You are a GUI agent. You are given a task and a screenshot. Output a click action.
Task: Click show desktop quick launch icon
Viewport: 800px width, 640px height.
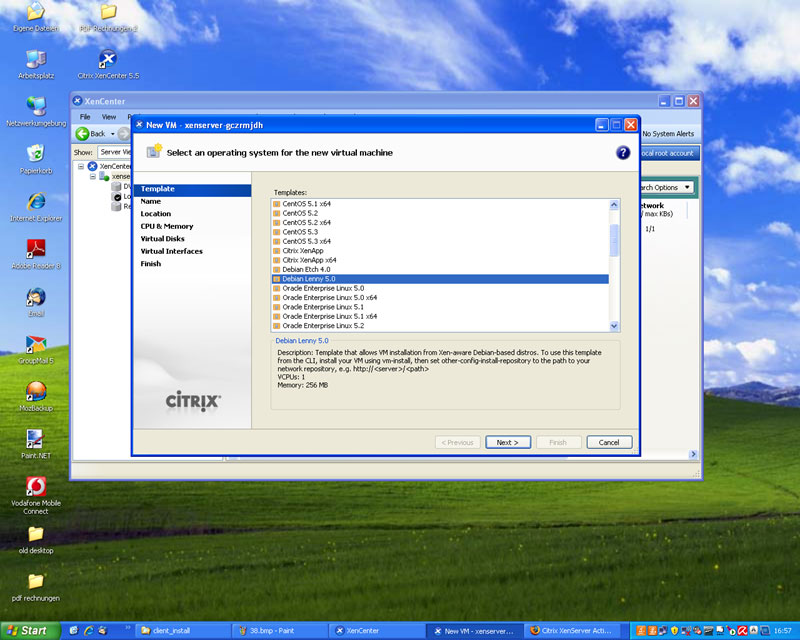pyautogui.click(x=74, y=631)
